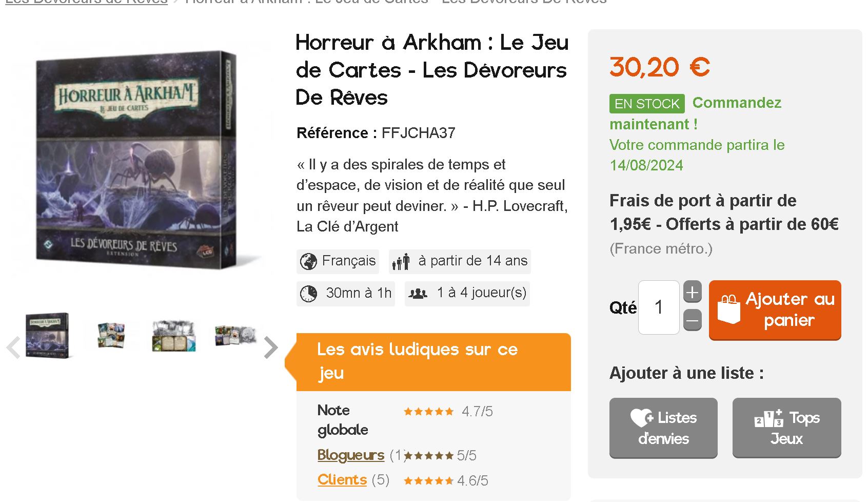The height and width of the screenshot is (502, 868).
Task: Click the globe icon next to Français
Action: (x=308, y=261)
